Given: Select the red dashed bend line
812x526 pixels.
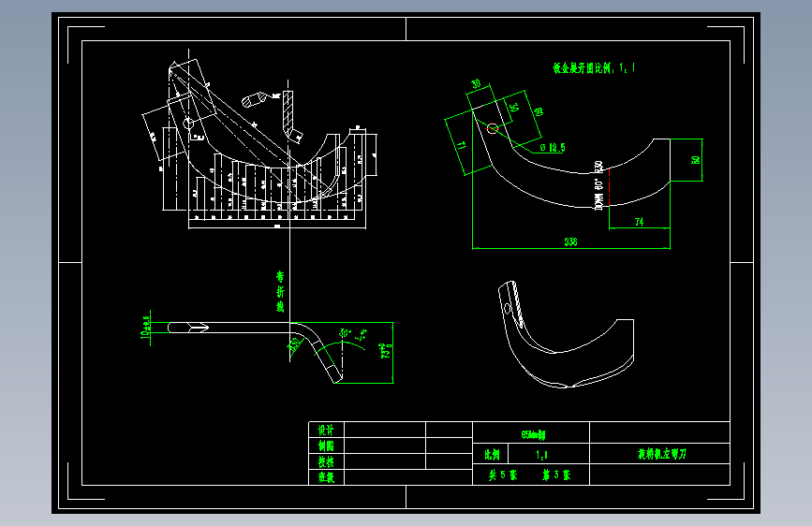Looking at the screenshot, I should (610, 187).
